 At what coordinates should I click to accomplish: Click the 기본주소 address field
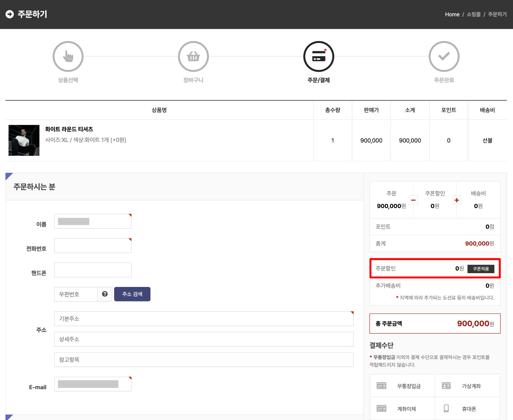[204, 319]
